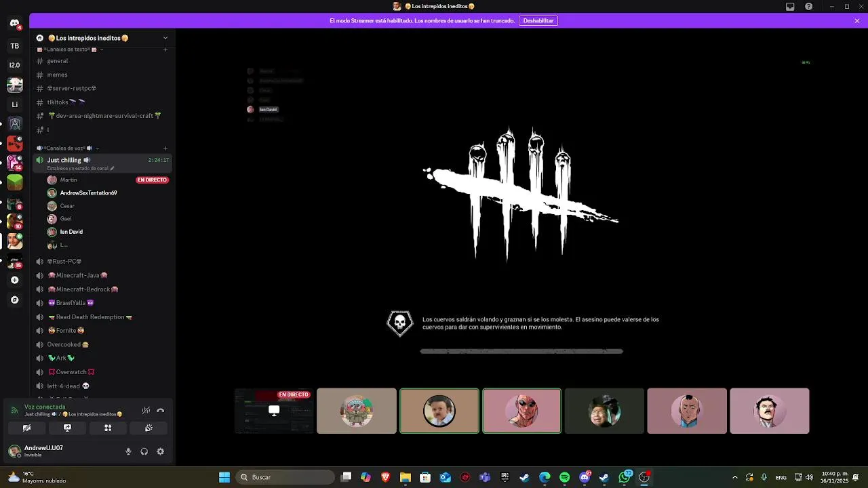This screenshot has width=868, height=488.
Task: Open WhatsApp from the taskbar
Action: (625, 477)
